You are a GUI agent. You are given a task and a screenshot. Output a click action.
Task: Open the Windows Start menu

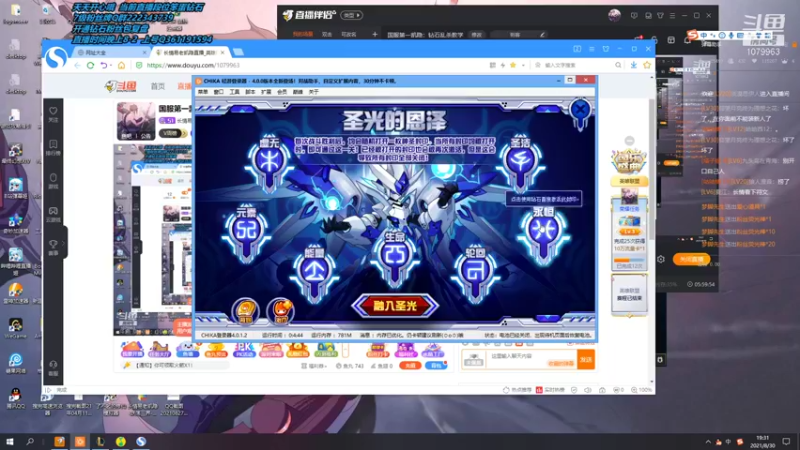10,441
